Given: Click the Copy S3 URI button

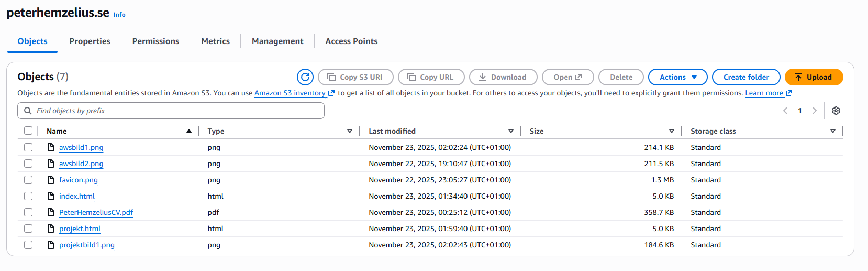Looking at the screenshot, I should click(x=355, y=77).
